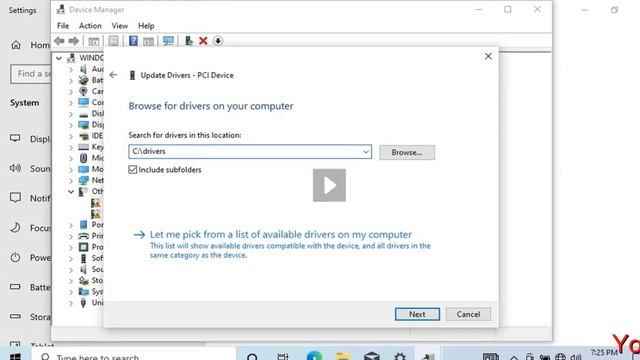Expand the Cameras tree node
Image resolution: width=640 pixels, height=360 pixels.
[71, 91]
